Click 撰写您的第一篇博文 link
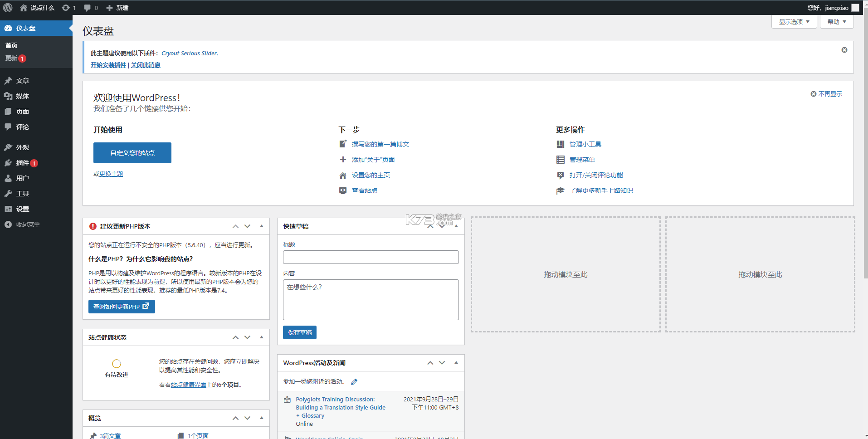Image resolution: width=868 pixels, height=439 pixels. (x=380, y=144)
